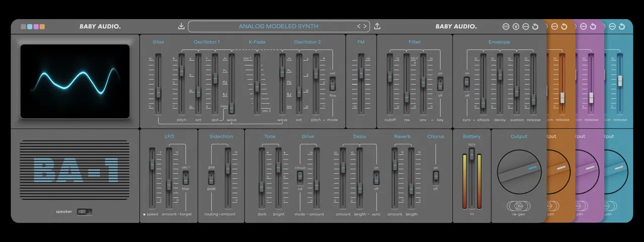
Task: Click the re-gen randomize icon
Action: [519, 206]
